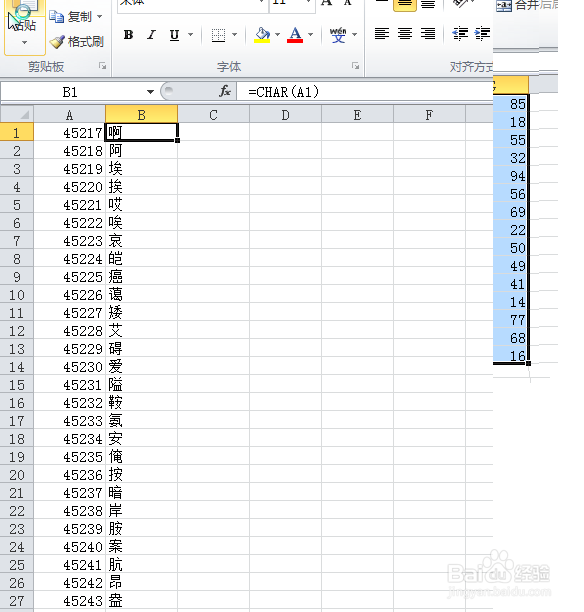Click highlighted value 16 in right sheet
The height and width of the screenshot is (612, 584).
coord(511,356)
